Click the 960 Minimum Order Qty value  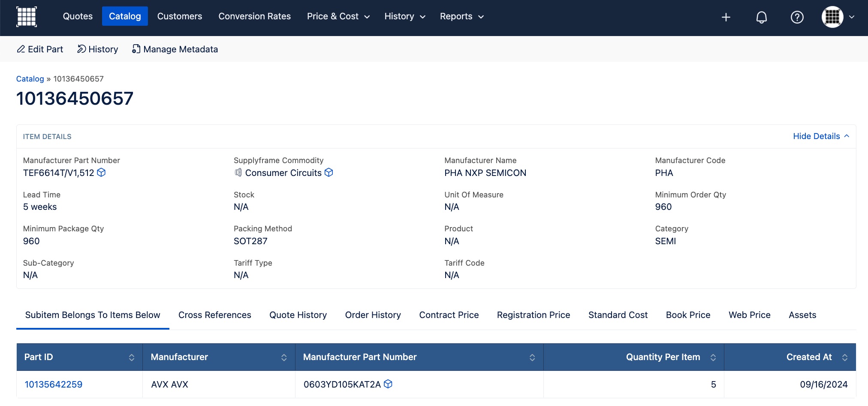click(x=663, y=206)
